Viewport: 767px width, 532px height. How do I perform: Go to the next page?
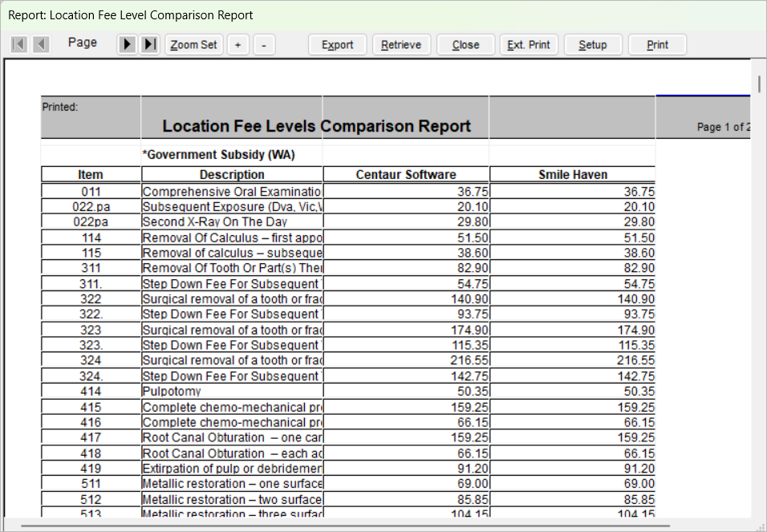(x=127, y=45)
